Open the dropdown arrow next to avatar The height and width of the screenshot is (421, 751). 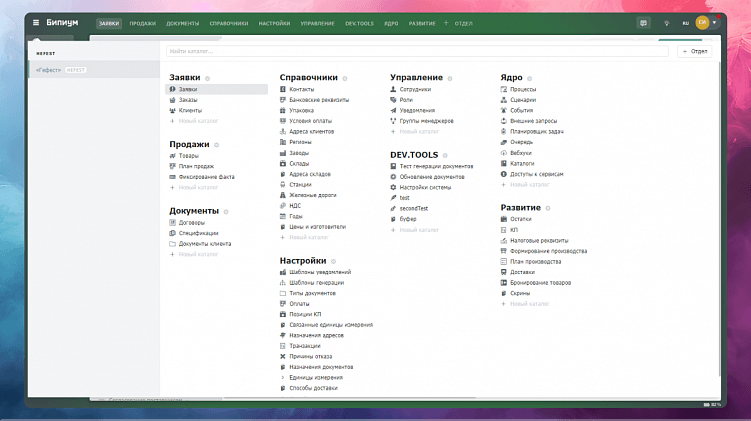click(x=714, y=23)
